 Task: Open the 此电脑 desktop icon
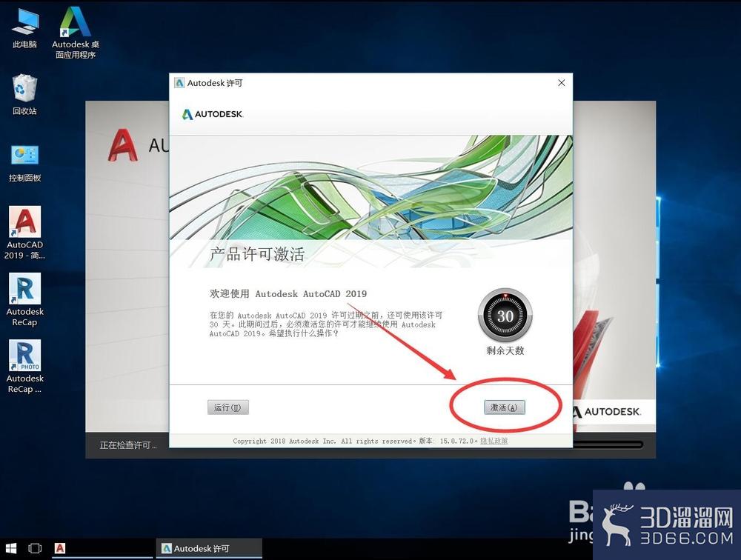(24, 28)
